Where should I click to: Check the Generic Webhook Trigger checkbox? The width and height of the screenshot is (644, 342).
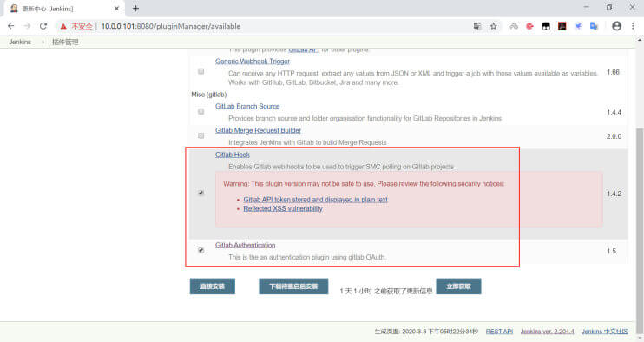coord(200,71)
